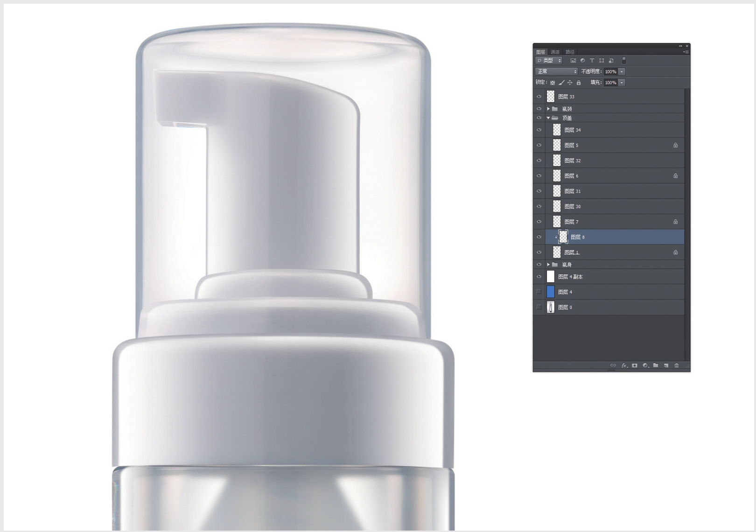This screenshot has height=532, width=756.
Task: Filter for text layers using the T icon
Action: point(592,61)
